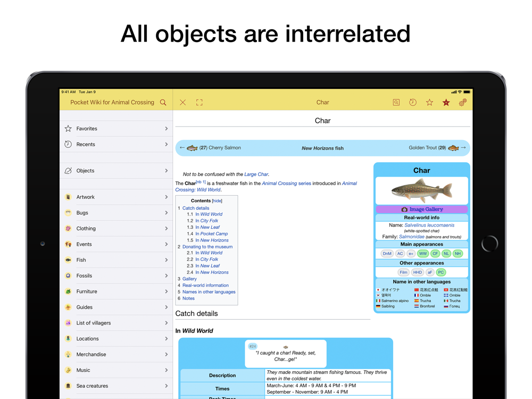Open the Large Char link
The width and height of the screenshot is (532, 399).
(256, 174)
